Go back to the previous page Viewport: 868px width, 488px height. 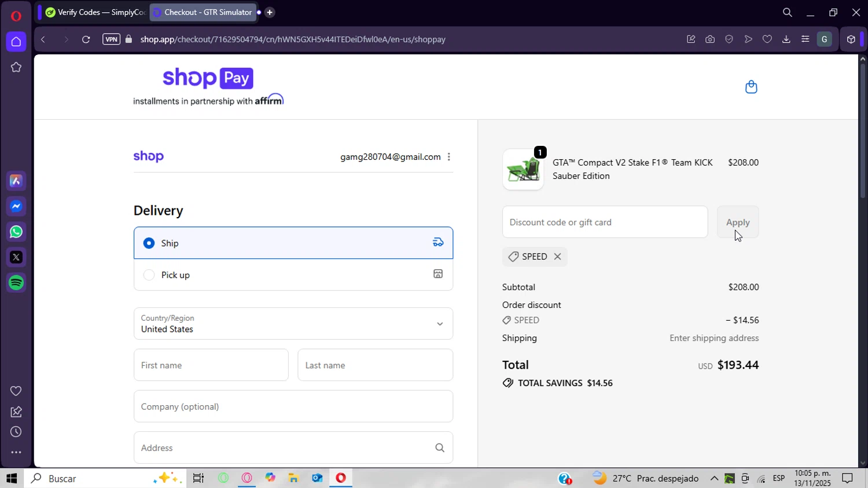tap(43, 39)
